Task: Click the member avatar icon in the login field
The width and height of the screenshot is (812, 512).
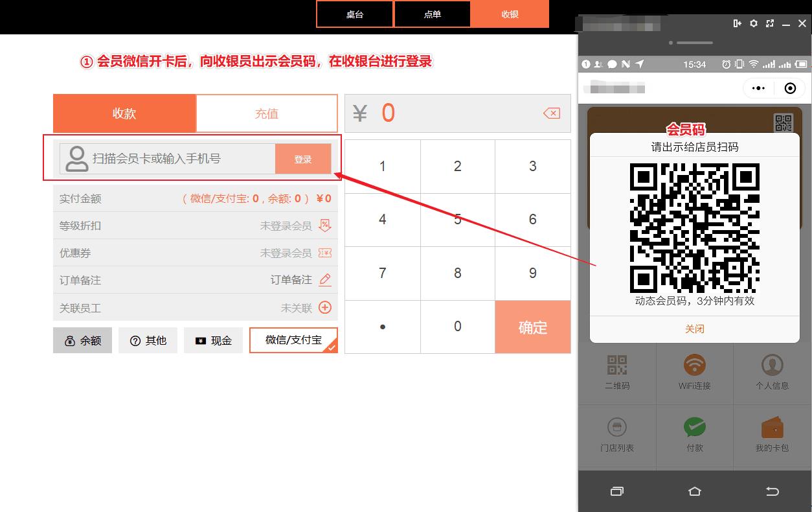Action: pyautogui.click(x=77, y=159)
